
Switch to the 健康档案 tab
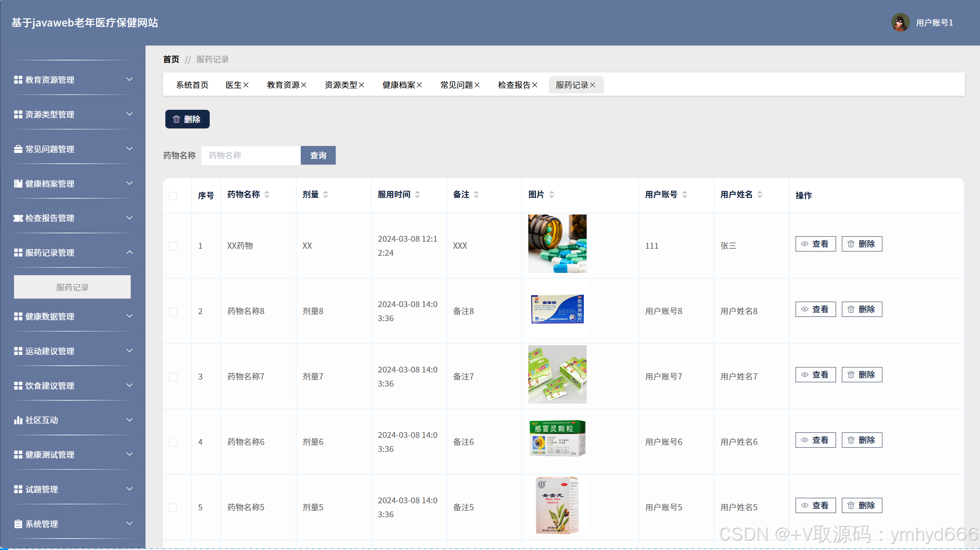pos(398,85)
